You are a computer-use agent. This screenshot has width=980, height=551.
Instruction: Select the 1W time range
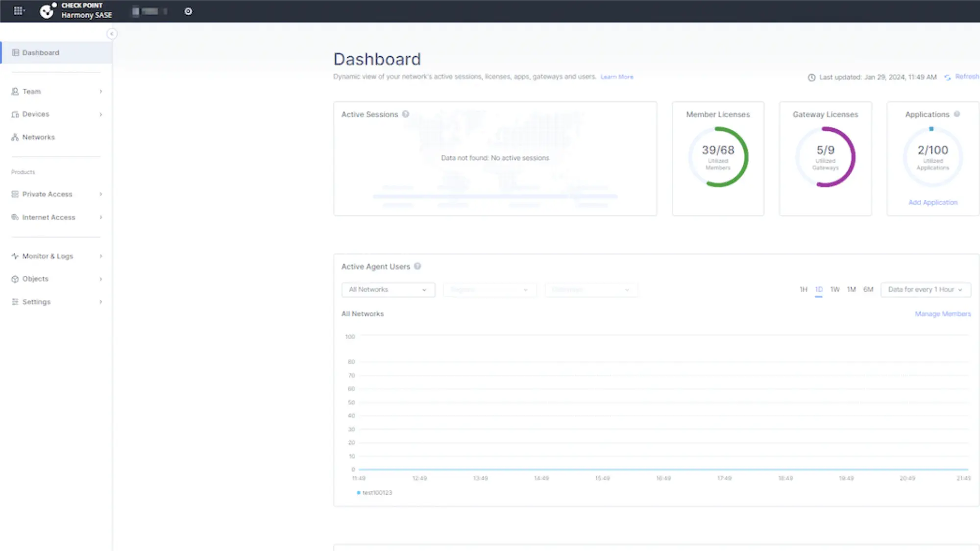(x=835, y=289)
